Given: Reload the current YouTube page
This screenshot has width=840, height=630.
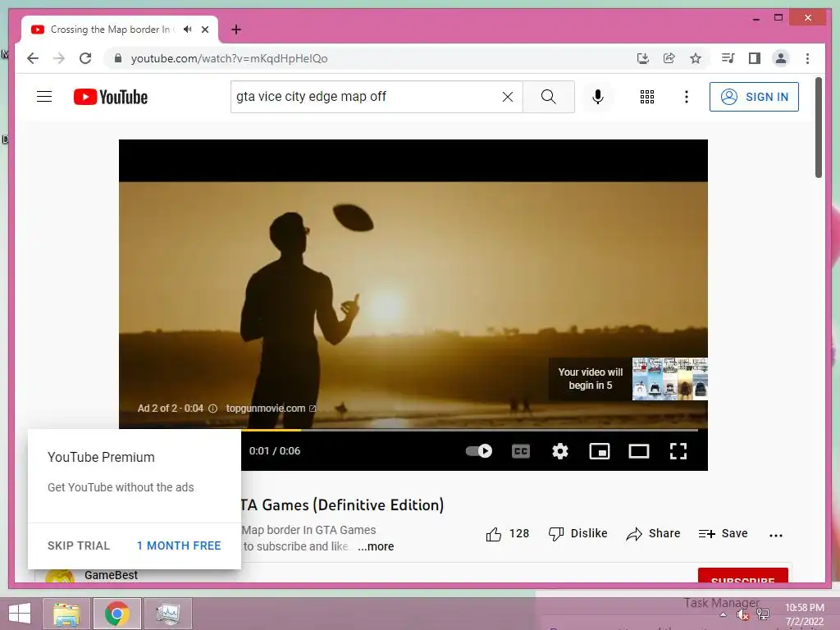Looking at the screenshot, I should click(x=85, y=58).
